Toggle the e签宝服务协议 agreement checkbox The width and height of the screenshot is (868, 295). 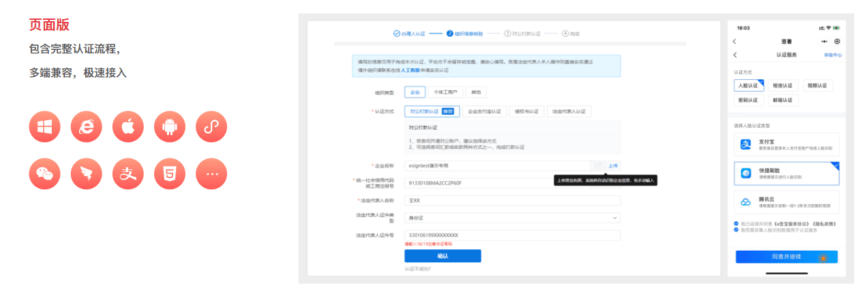[736, 223]
